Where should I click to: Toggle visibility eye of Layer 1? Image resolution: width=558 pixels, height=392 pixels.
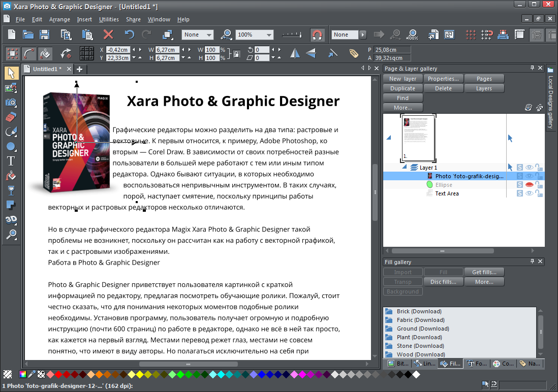[x=529, y=168]
